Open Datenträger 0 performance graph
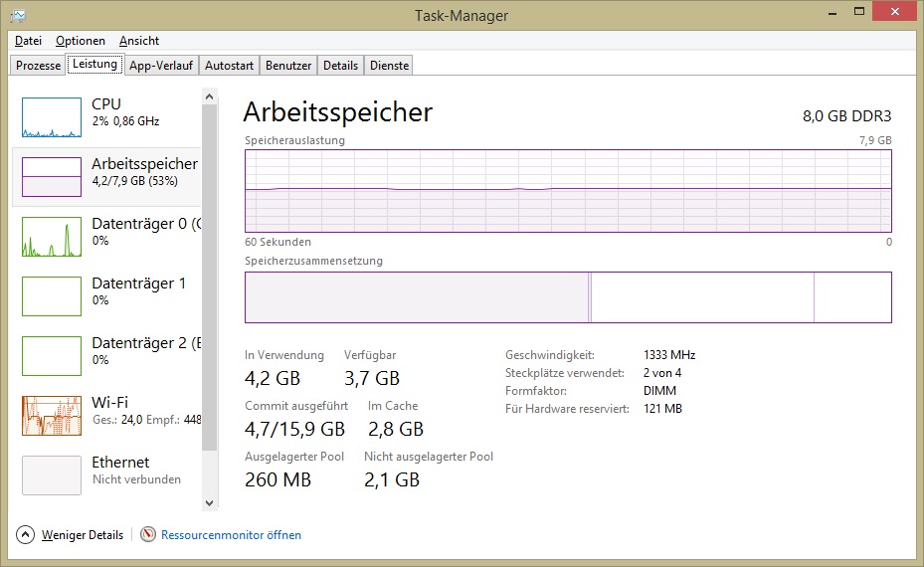Image resolution: width=924 pixels, height=567 pixels. (52, 237)
